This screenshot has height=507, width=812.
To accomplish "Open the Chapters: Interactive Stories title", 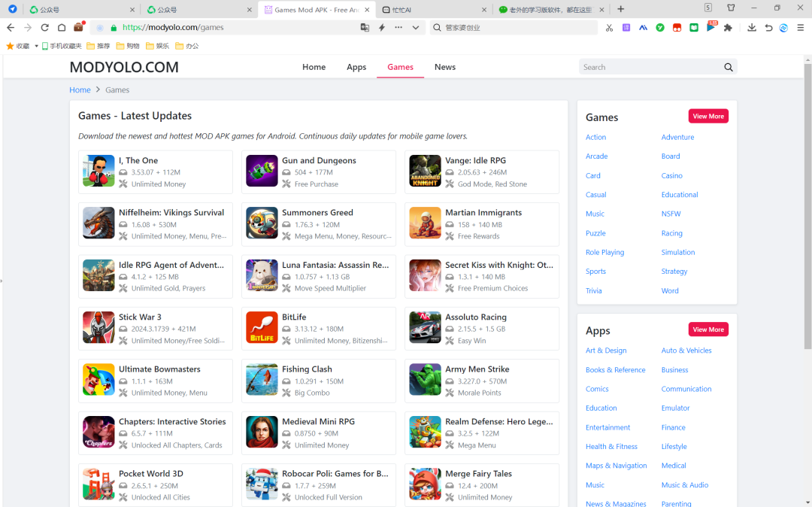I will click(x=172, y=421).
